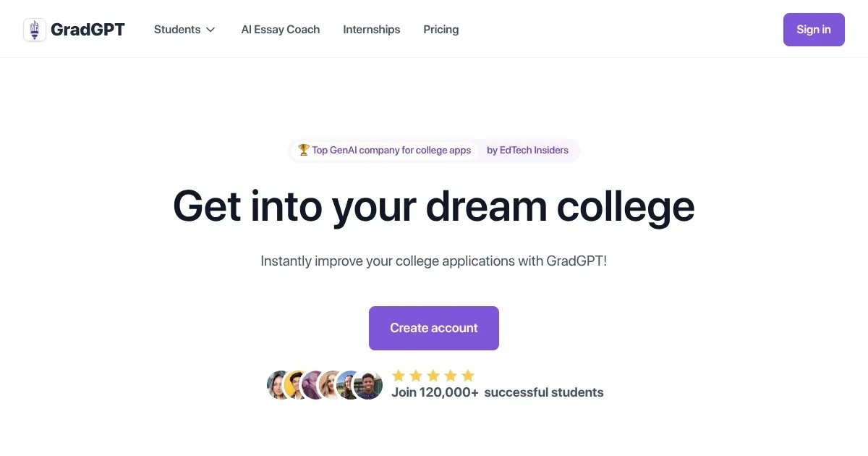Click the "Top GenAI company for college apps" badge

coord(391,151)
